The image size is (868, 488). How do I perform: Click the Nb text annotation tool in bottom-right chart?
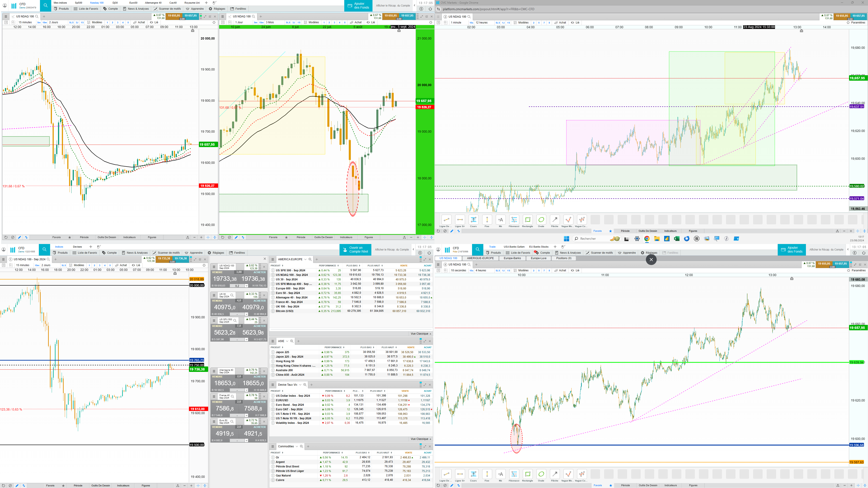click(500, 474)
